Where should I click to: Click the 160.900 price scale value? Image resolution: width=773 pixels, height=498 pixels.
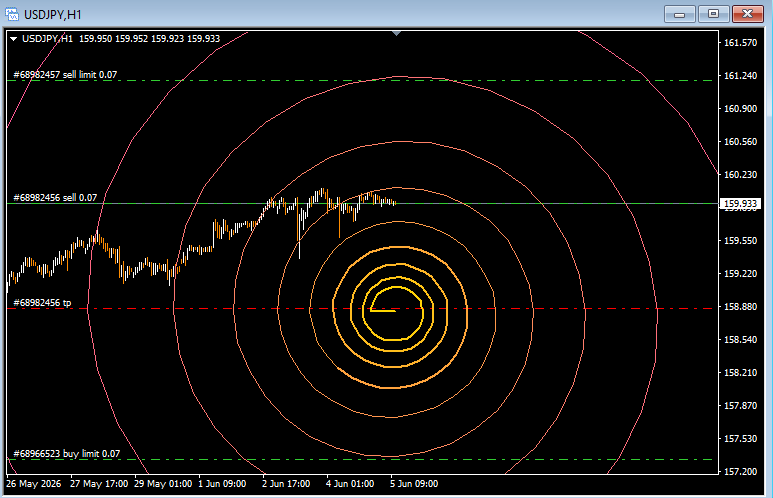coord(740,109)
